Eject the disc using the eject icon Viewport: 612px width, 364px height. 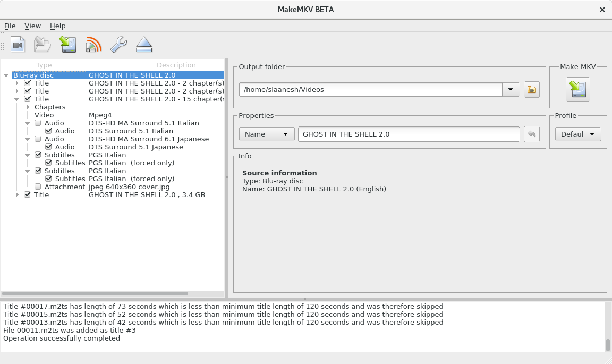tap(144, 45)
